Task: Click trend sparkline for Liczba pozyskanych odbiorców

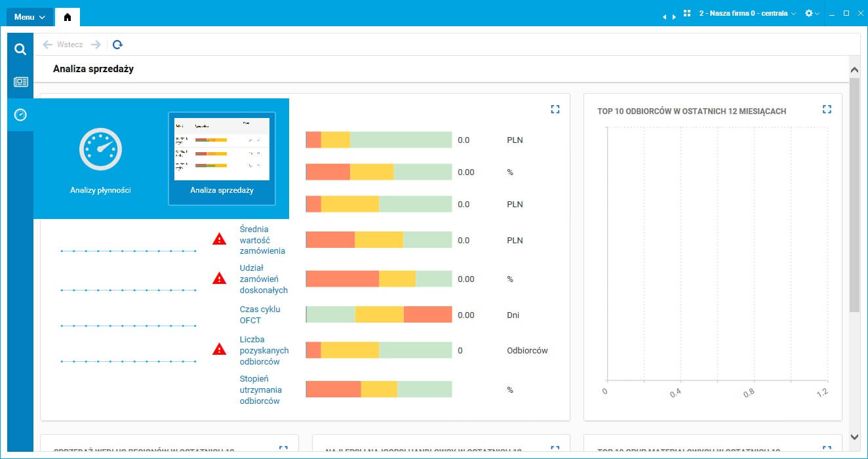Action: [x=128, y=361]
